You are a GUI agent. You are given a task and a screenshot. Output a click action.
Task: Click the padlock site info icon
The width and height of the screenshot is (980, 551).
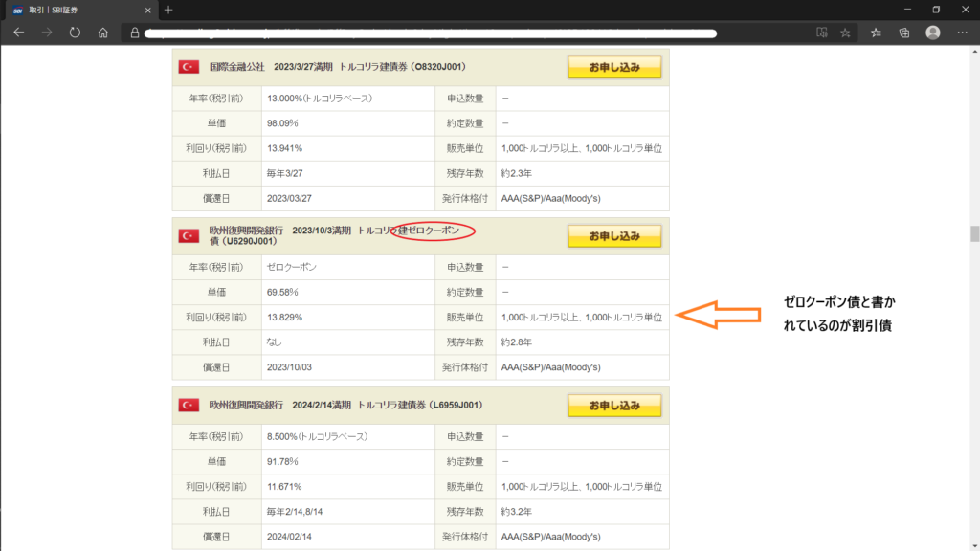(x=136, y=32)
